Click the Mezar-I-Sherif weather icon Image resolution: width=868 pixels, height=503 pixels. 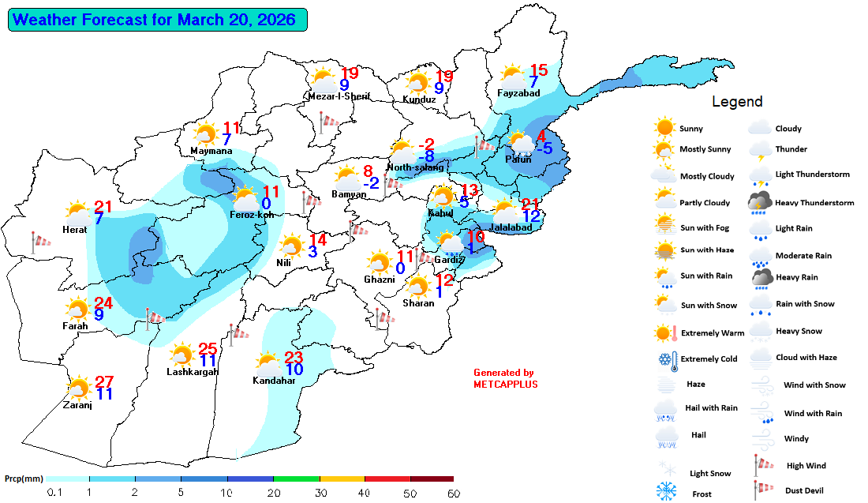(324, 80)
